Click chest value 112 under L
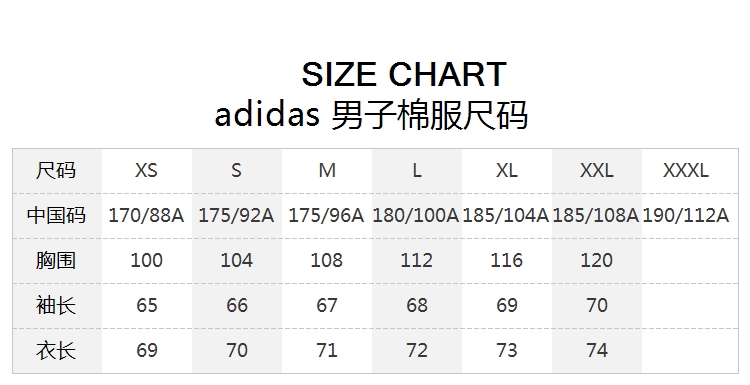The width and height of the screenshot is (750, 385). (416, 260)
